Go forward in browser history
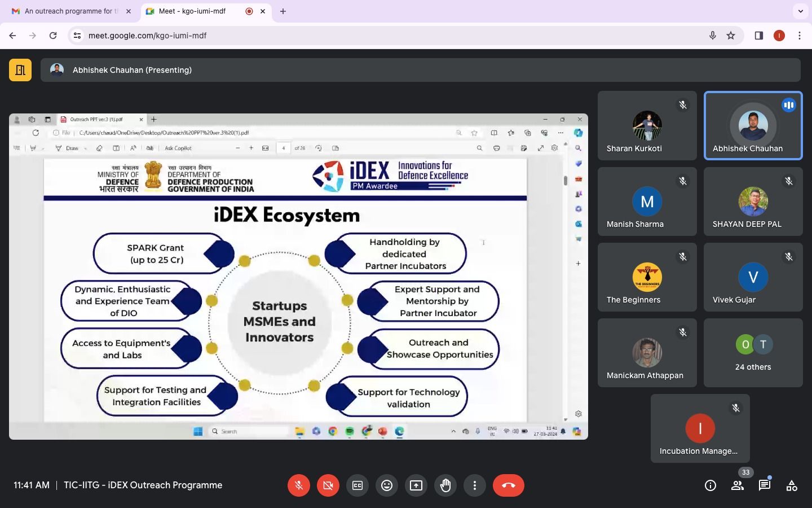812x508 pixels. coord(33,36)
